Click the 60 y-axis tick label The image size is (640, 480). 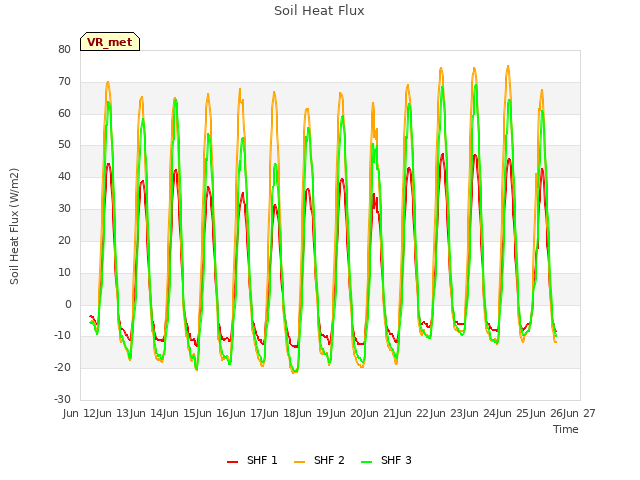click(x=64, y=113)
